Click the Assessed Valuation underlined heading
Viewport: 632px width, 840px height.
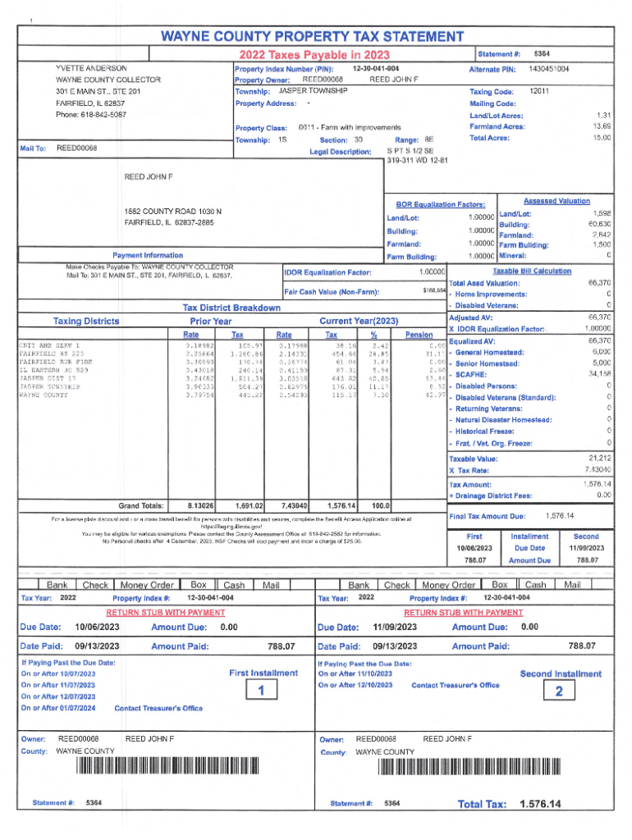pos(556,201)
